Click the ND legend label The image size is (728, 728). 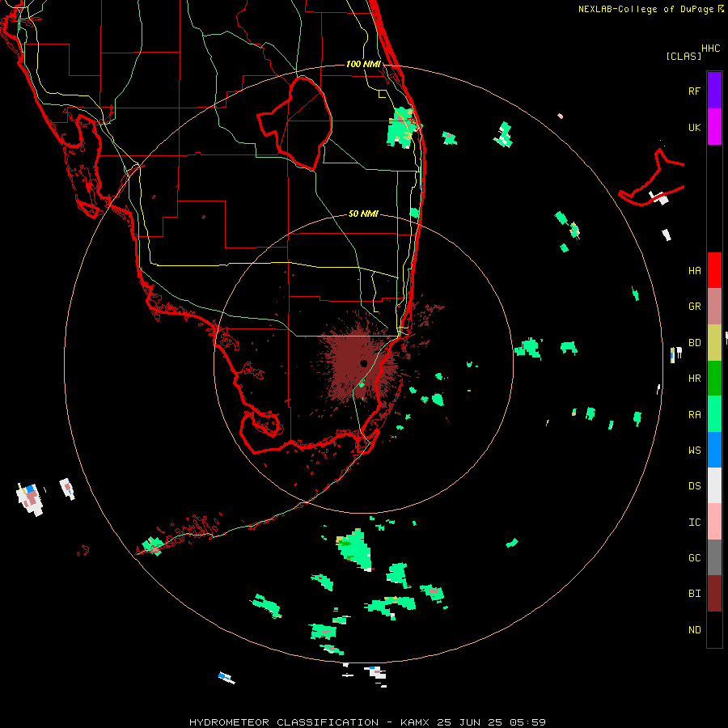pyautogui.click(x=694, y=630)
